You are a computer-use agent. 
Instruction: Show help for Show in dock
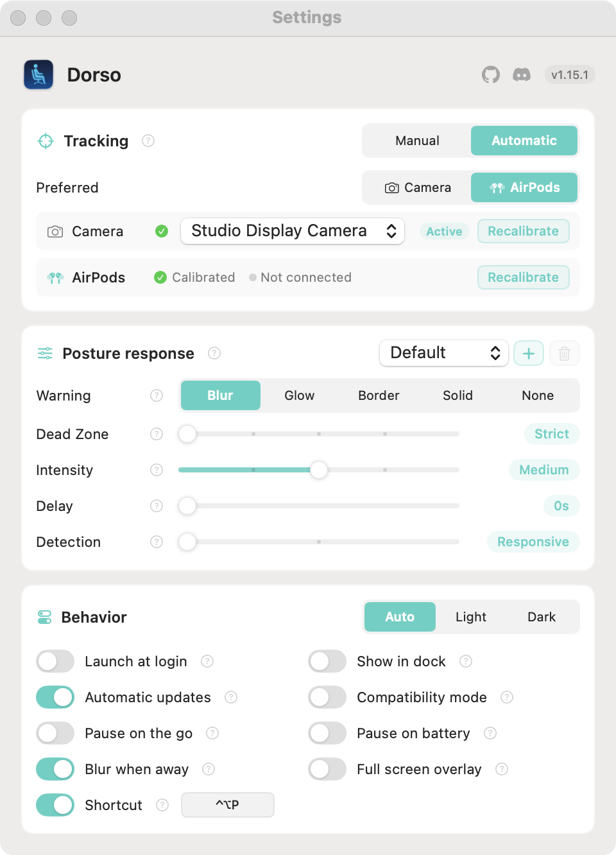tap(466, 661)
